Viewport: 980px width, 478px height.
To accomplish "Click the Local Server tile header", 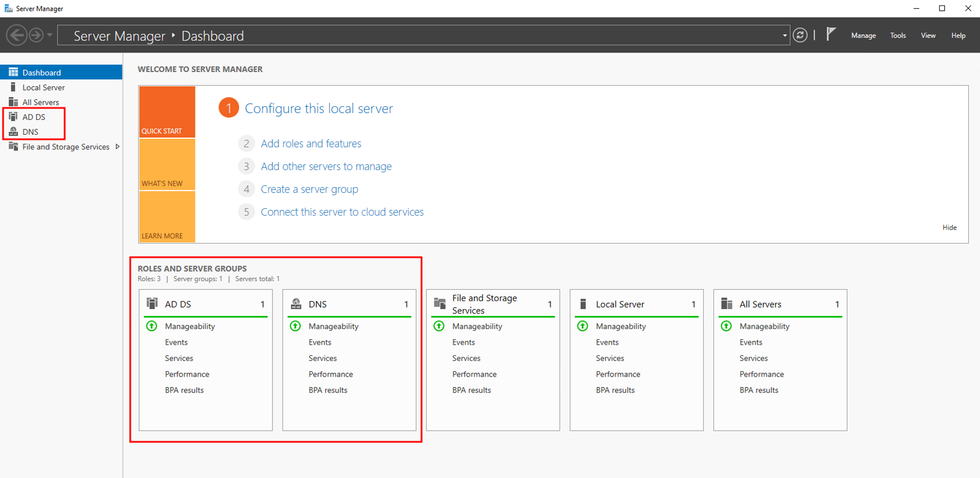I will point(620,304).
